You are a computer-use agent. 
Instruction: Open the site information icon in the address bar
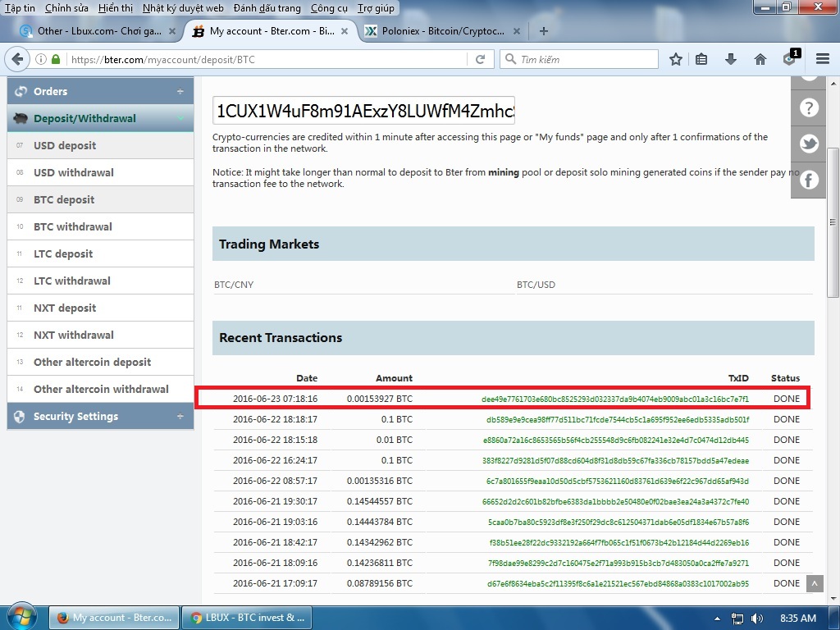pyautogui.click(x=41, y=59)
